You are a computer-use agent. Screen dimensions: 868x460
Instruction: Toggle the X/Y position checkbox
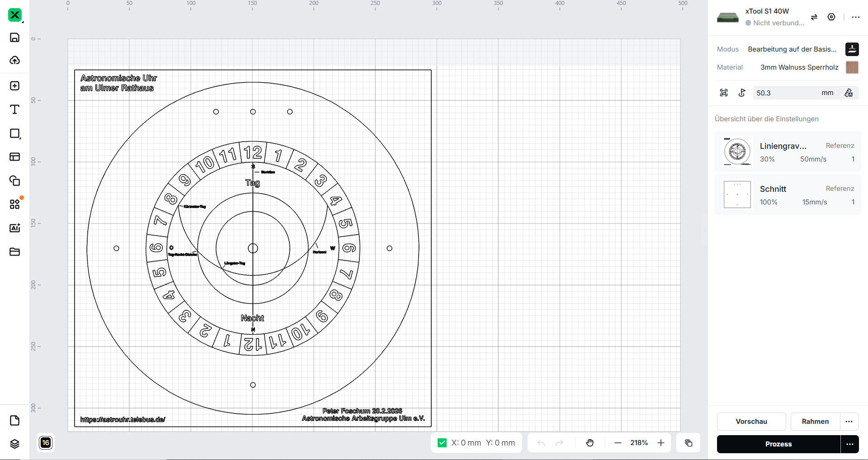coord(442,443)
